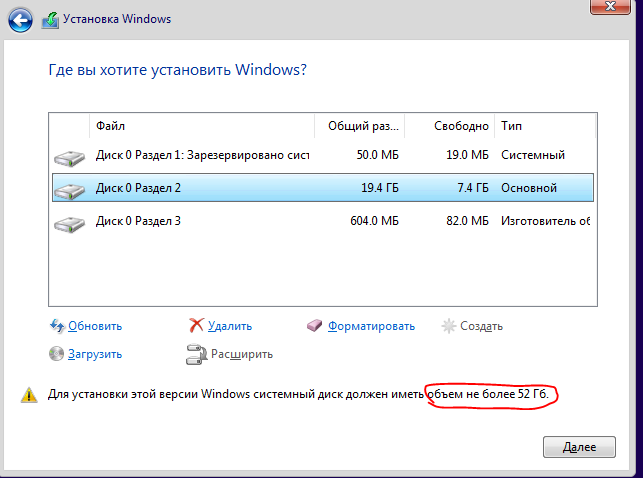Sort by the Файл column header
Screen dimensions: 643x478
(202, 126)
